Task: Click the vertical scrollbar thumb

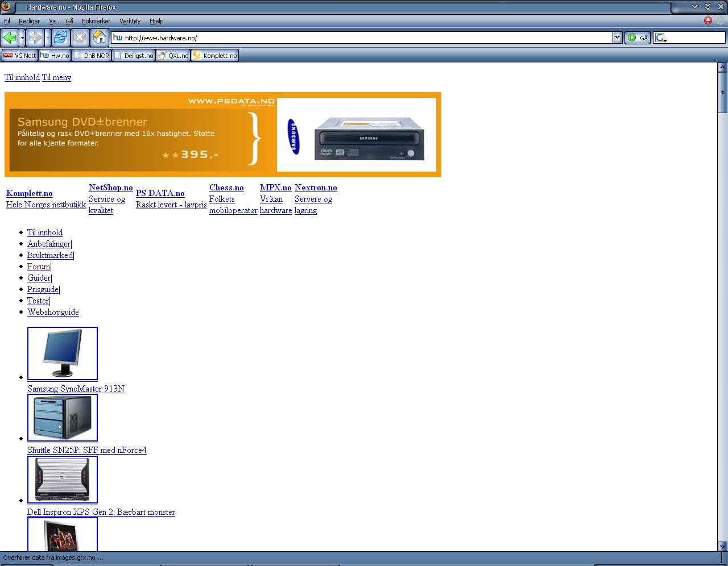Action: [723, 92]
